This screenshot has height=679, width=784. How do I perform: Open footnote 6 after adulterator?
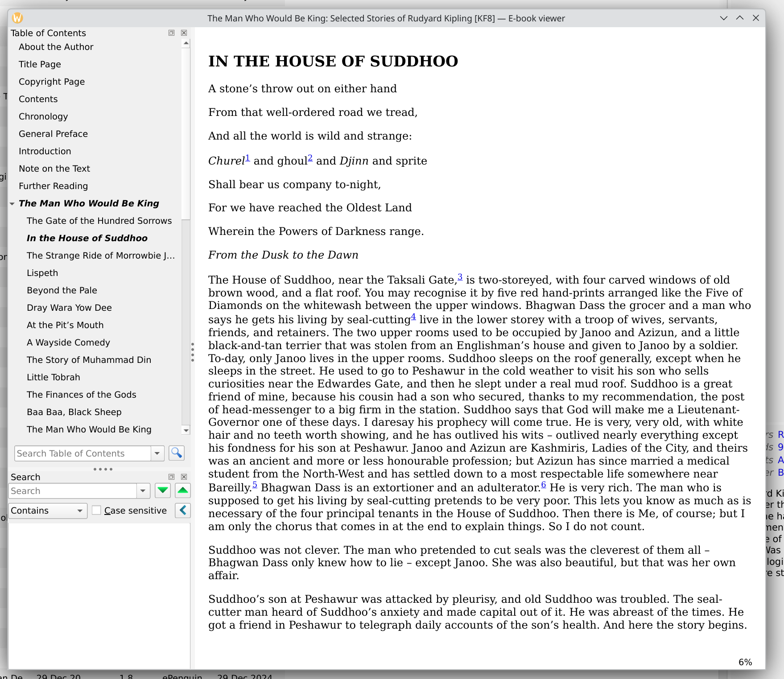544,485
